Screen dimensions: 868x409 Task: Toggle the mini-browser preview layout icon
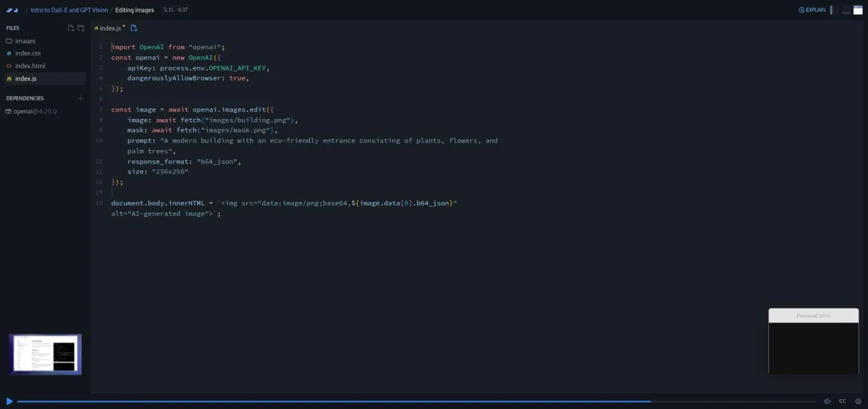pos(858,10)
